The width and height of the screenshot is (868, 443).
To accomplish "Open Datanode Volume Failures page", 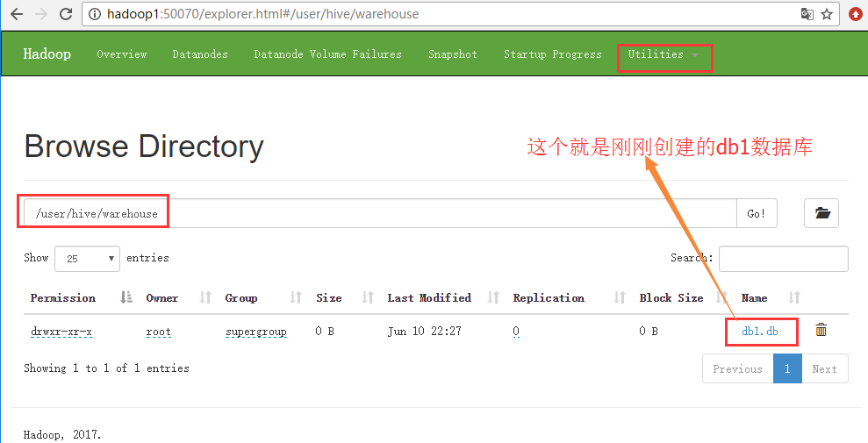I will [327, 54].
